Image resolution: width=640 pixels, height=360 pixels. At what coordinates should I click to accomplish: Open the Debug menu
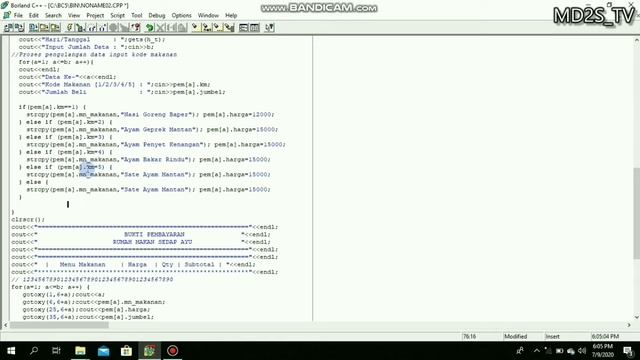[x=157, y=16]
